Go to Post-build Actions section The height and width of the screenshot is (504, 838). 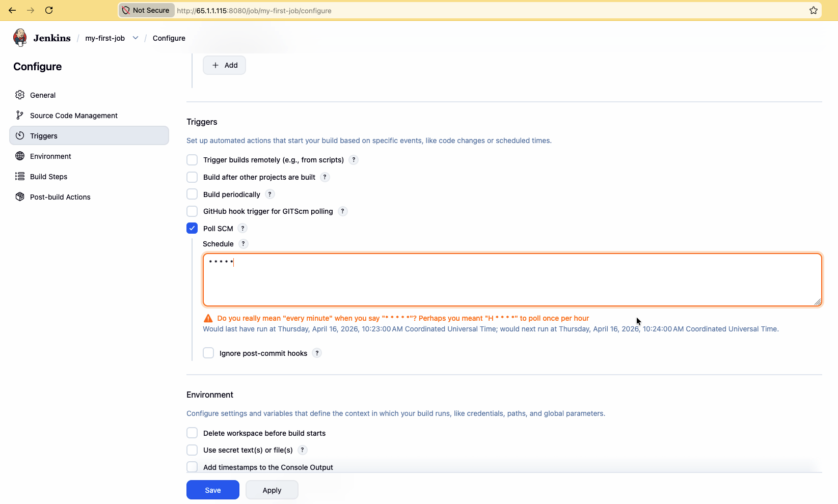(x=89, y=197)
